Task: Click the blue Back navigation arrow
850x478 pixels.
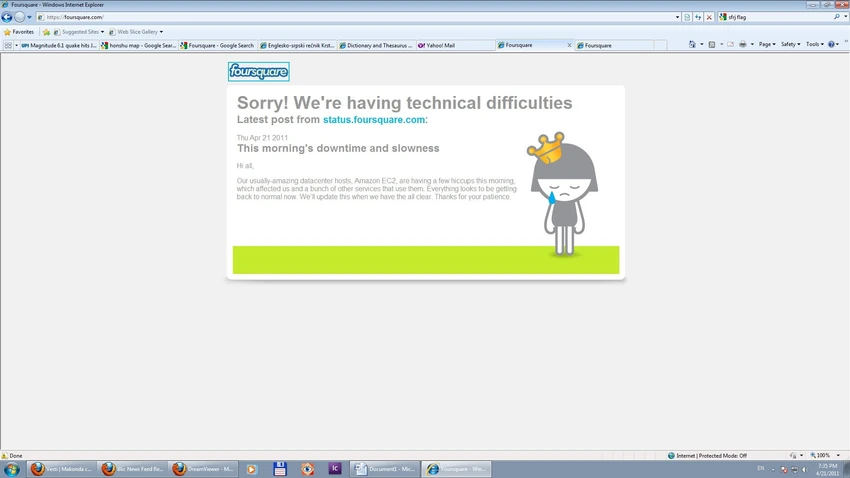Action: click(7, 17)
